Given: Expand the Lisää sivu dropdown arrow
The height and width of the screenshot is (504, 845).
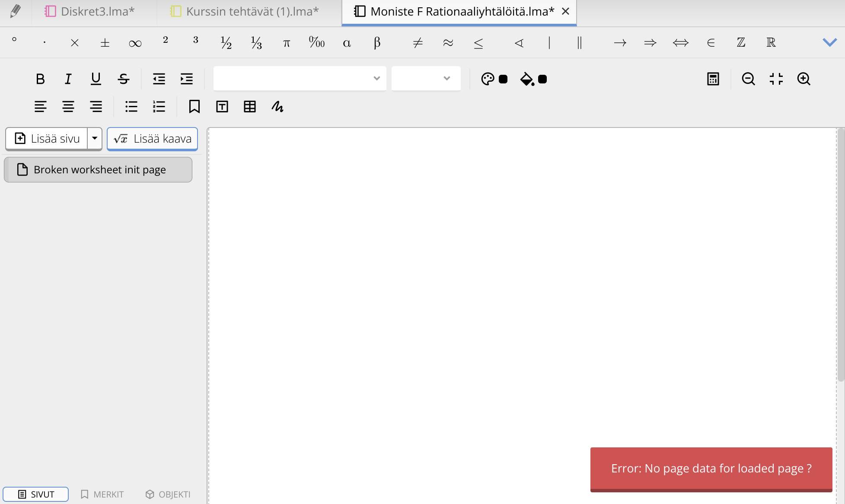Looking at the screenshot, I should [x=95, y=139].
